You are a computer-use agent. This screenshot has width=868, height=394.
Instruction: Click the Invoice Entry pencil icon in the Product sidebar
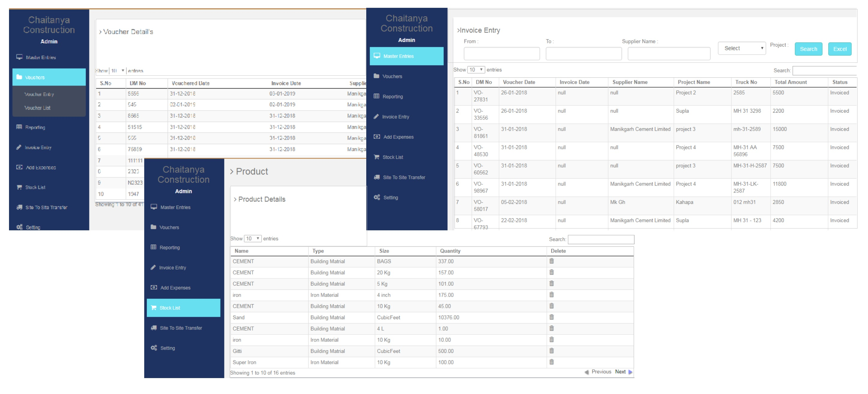click(x=153, y=267)
